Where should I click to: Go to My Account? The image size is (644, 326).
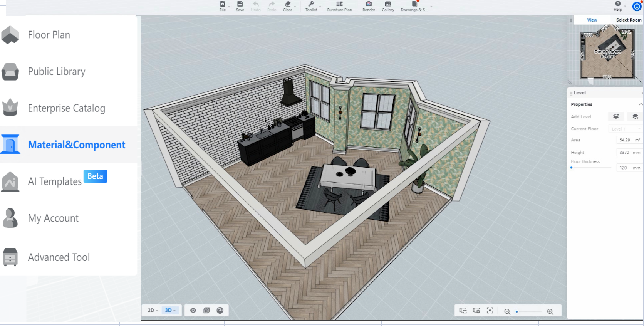coord(53,218)
